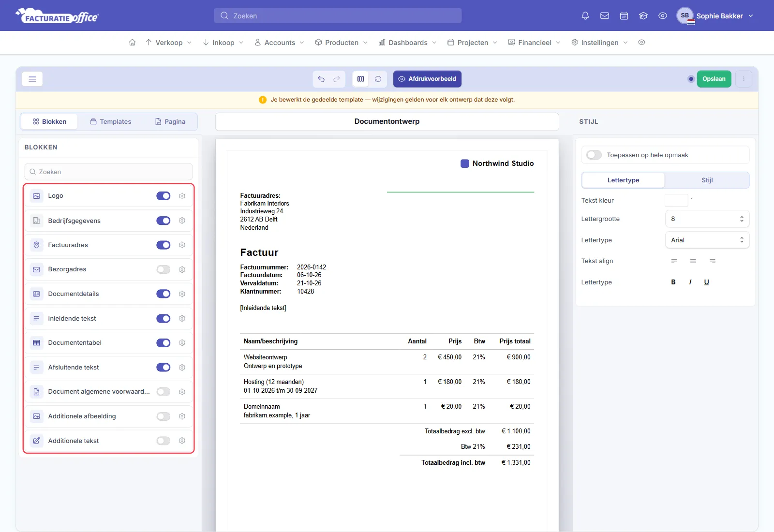This screenshot has height=532, width=774.
Task: Open the hamburger menu button
Action: pos(32,79)
